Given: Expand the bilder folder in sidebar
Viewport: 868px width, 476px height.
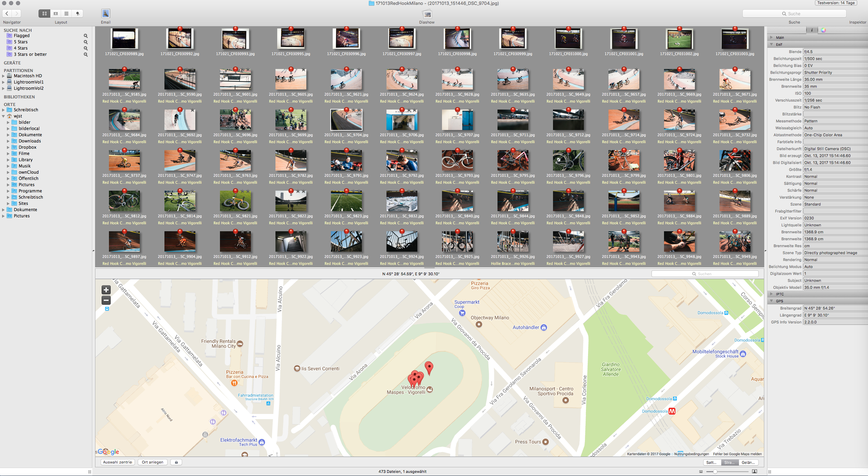Looking at the screenshot, I should [x=8, y=122].
